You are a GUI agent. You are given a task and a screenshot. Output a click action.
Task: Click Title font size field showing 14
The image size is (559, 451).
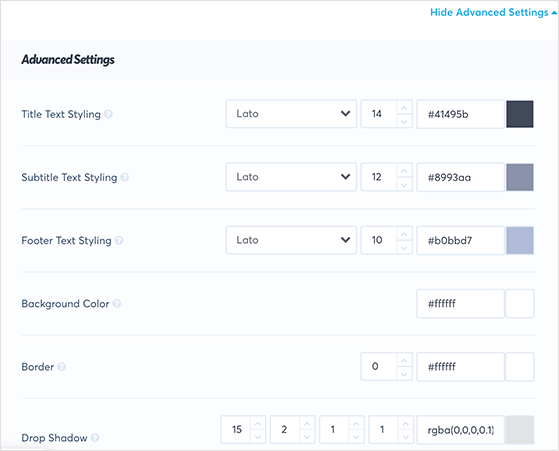pyautogui.click(x=379, y=114)
